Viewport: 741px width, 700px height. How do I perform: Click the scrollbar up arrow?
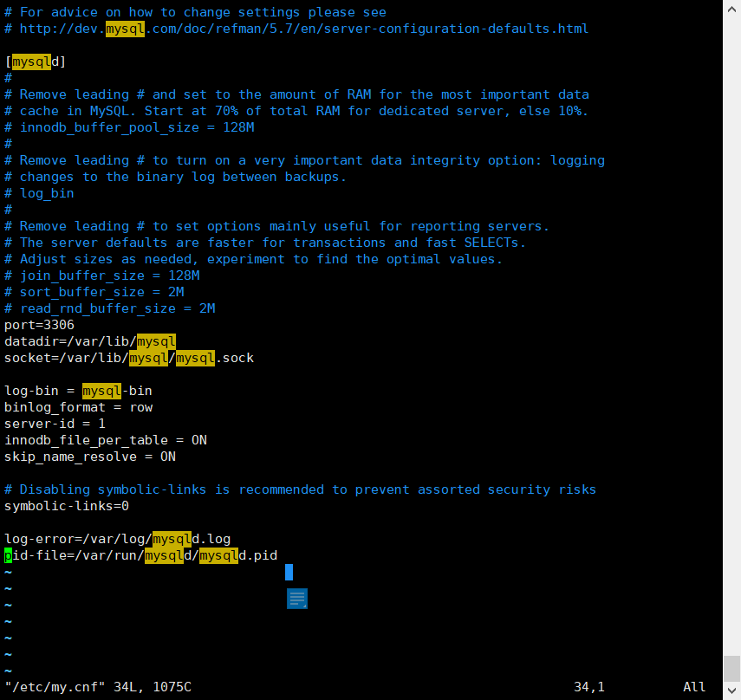(731, 8)
